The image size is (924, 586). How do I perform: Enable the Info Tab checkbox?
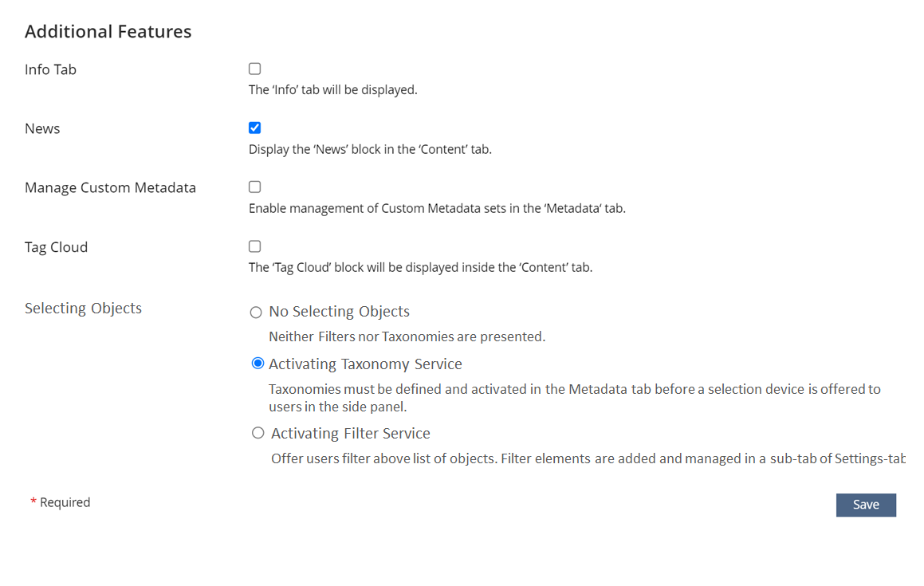(255, 69)
